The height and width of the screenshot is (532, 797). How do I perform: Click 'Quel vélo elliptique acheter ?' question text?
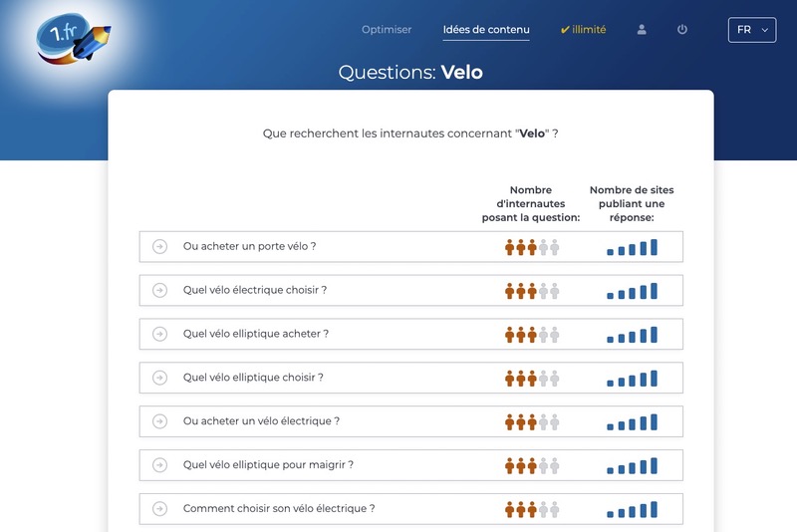[255, 334]
